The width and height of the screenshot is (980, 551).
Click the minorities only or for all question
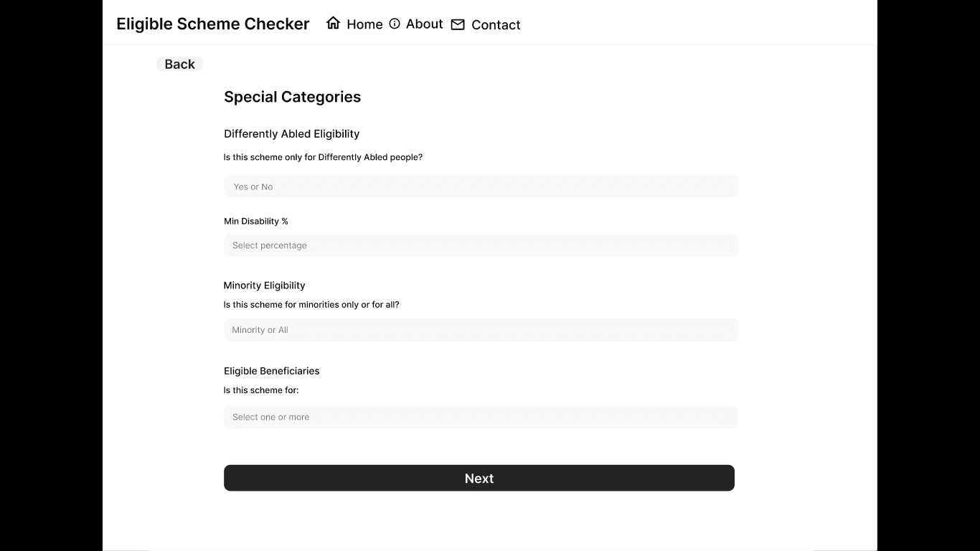click(x=311, y=304)
